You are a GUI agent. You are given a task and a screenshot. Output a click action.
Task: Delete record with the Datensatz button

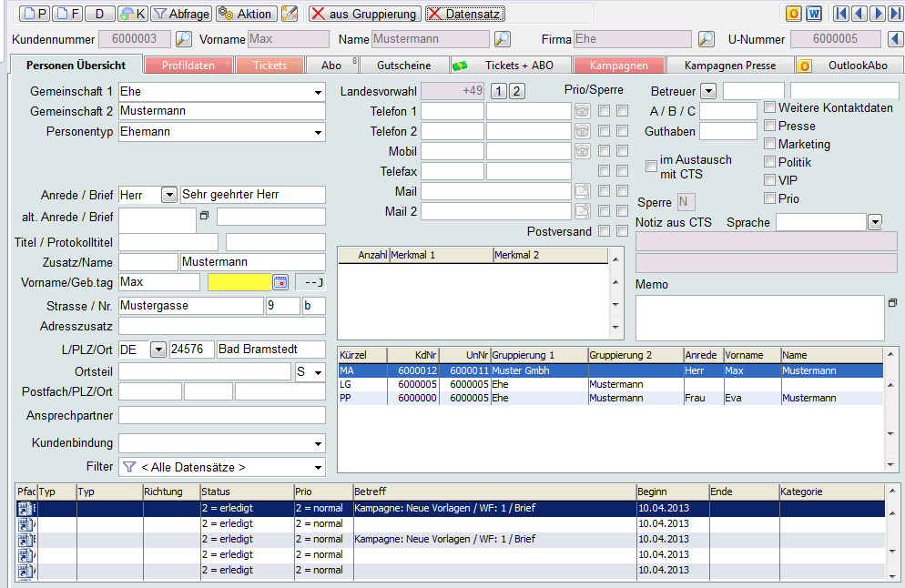(465, 14)
